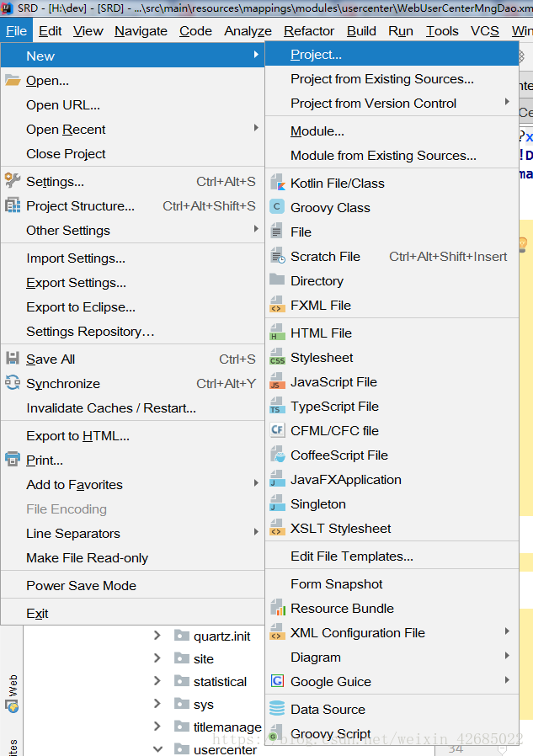Click the Scratch File icon
This screenshot has width=533, height=756.
point(277,257)
